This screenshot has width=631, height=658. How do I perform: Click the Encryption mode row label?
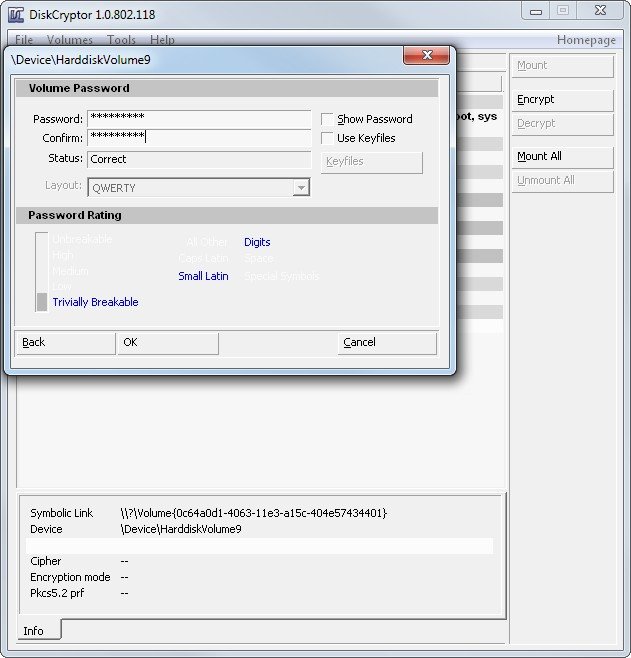pyautogui.click(x=70, y=577)
